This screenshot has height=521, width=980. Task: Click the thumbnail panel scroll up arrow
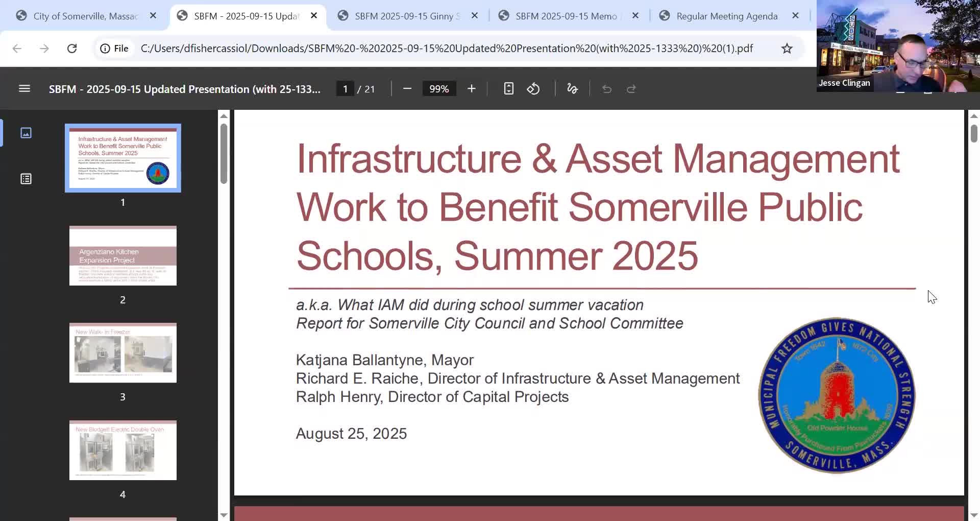coord(224,116)
